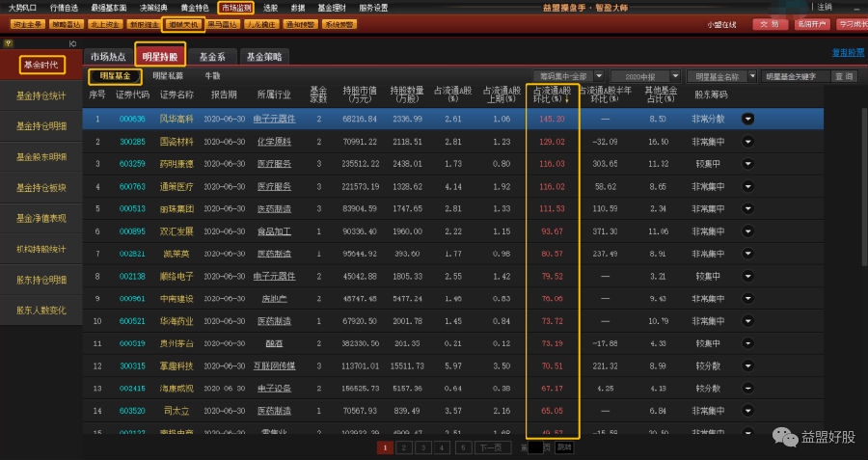Go to page 2 of results
The width and height of the screenshot is (868, 460).
click(402, 447)
